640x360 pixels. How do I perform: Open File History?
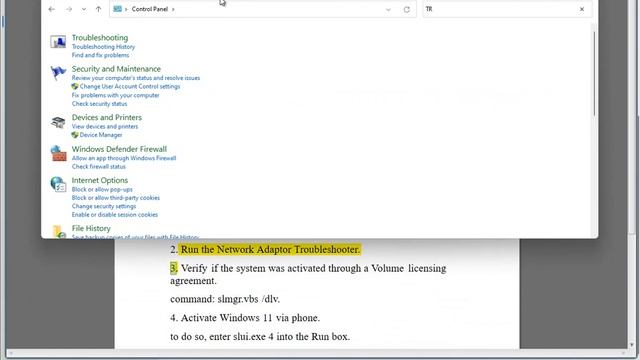pyautogui.click(x=91, y=228)
